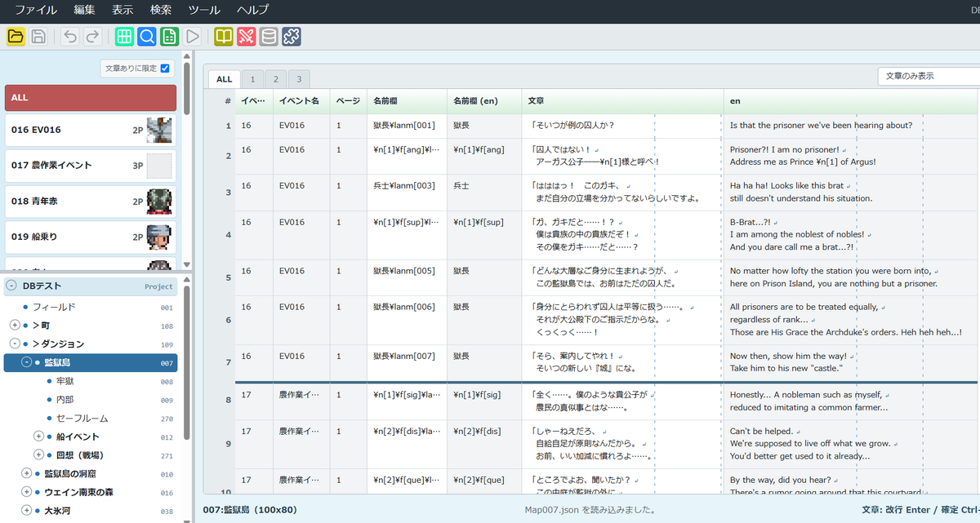Collapse the 監獄島 tree node
The width and height of the screenshot is (980, 523).
[x=26, y=362]
